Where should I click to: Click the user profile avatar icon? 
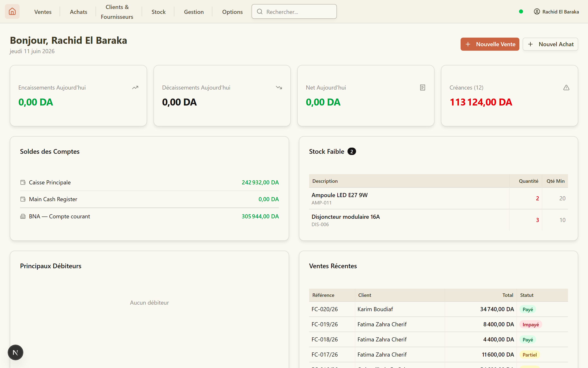(537, 11)
